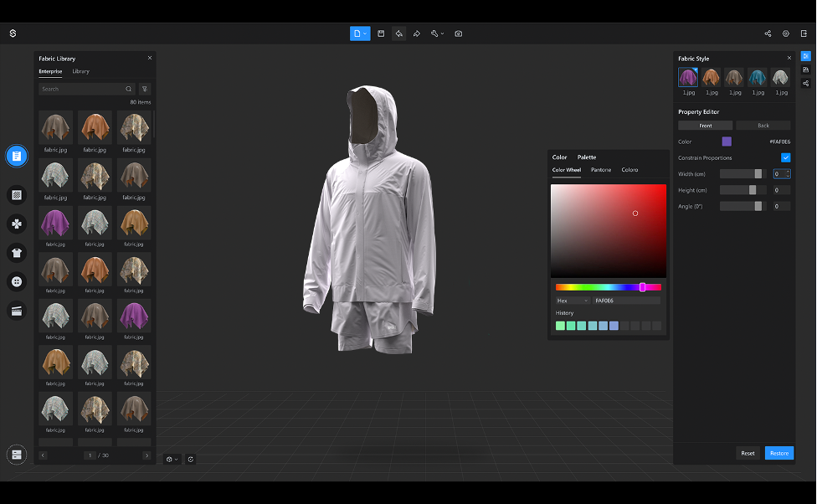Click the share icon in top bar
The height and width of the screenshot is (504, 817).
[x=768, y=33]
